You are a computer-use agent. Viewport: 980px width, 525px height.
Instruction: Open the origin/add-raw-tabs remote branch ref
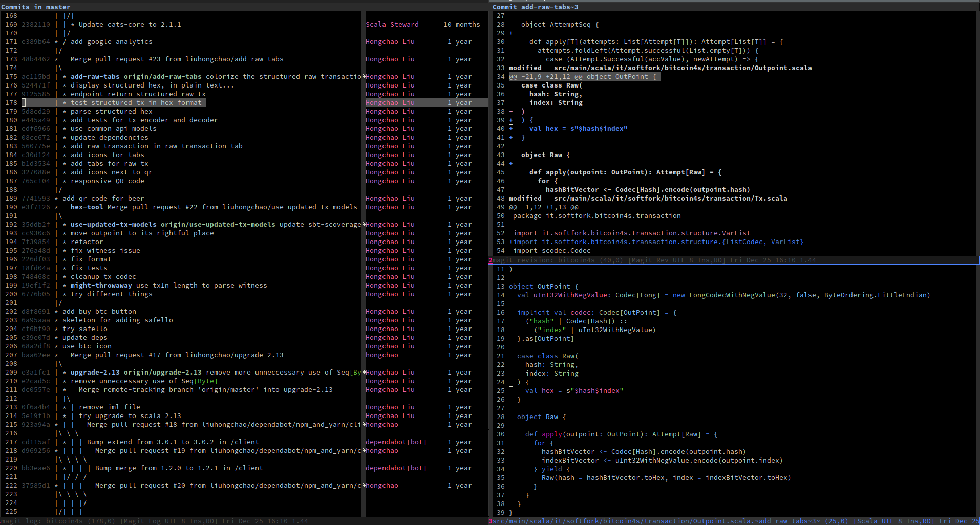point(163,77)
